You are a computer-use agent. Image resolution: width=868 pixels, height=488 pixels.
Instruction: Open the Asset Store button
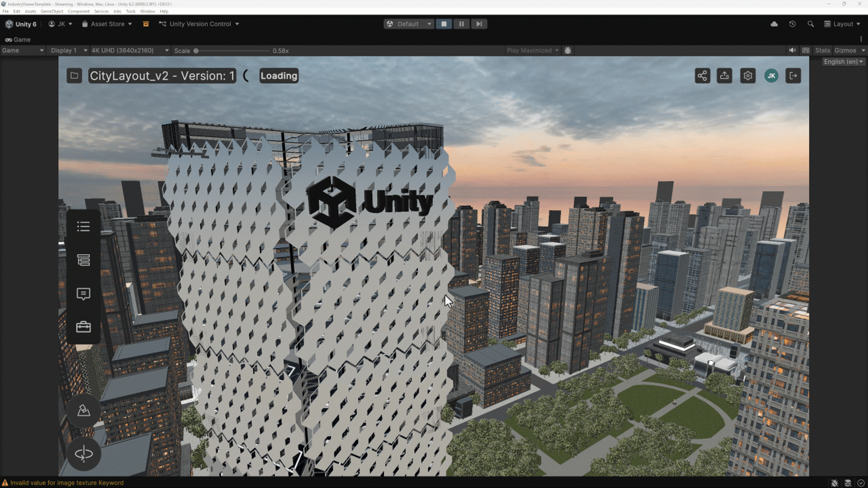107,24
